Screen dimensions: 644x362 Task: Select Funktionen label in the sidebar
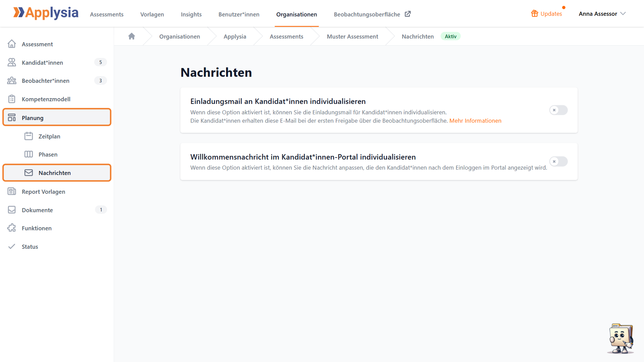tap(36, 228)
